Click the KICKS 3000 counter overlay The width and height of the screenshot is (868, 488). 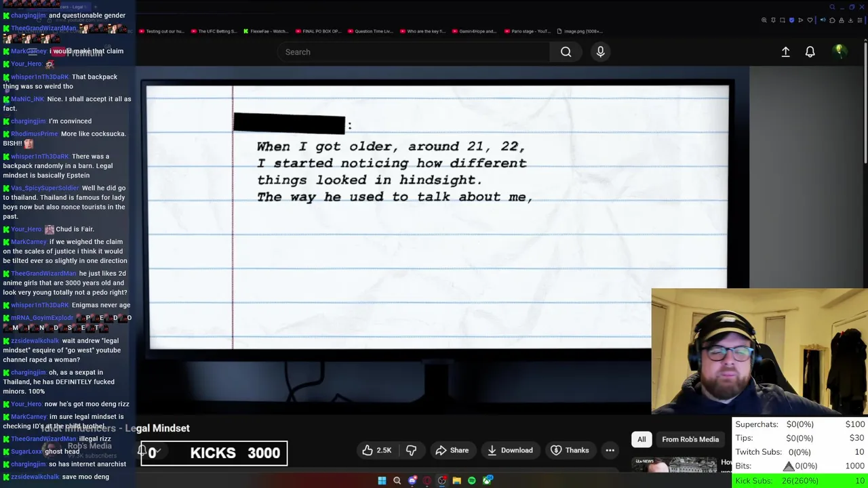[214, 453]
